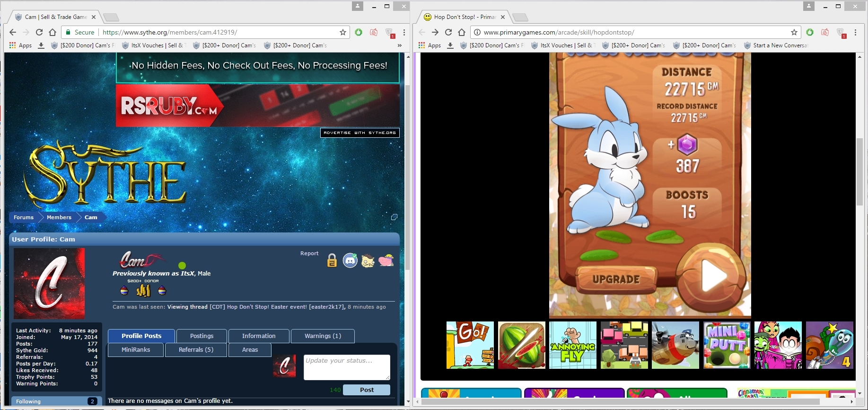Image resolution: width=868 pixels, height=410 pixels.
Task: Reload the Sythe page in left browser
Action: pos(39,32)
